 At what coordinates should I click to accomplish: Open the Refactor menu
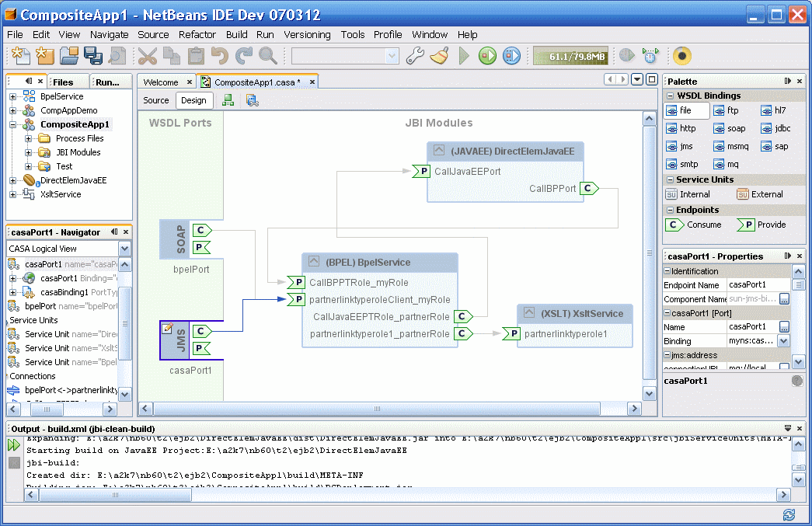click(x=197, y=35)
